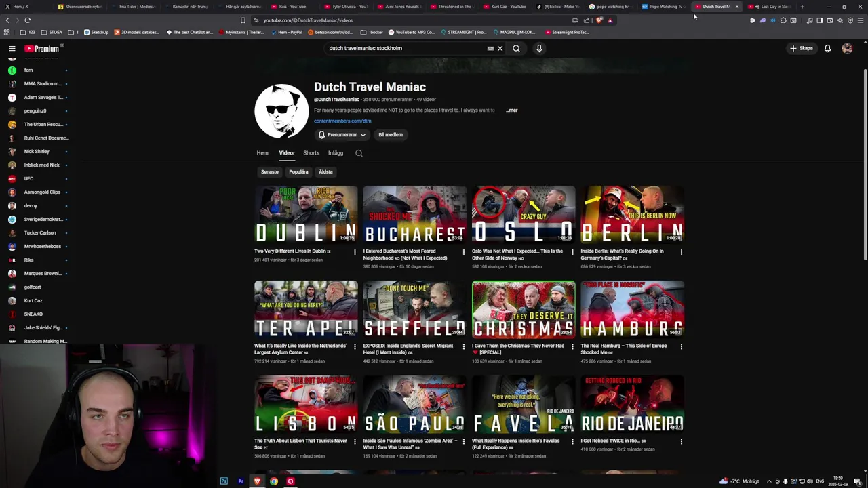Open the OSLO video thumbnail
Image resolution: width=868 pixels, height=488 pixels.
(x=524, y=214)
